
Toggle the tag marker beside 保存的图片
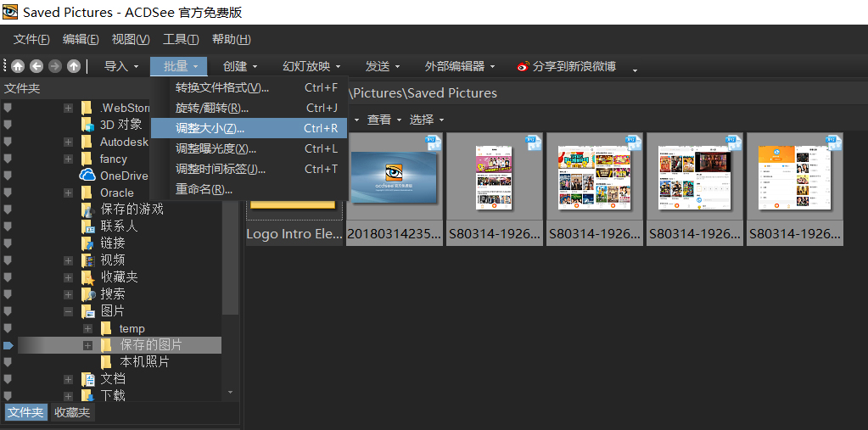(8, 345)
